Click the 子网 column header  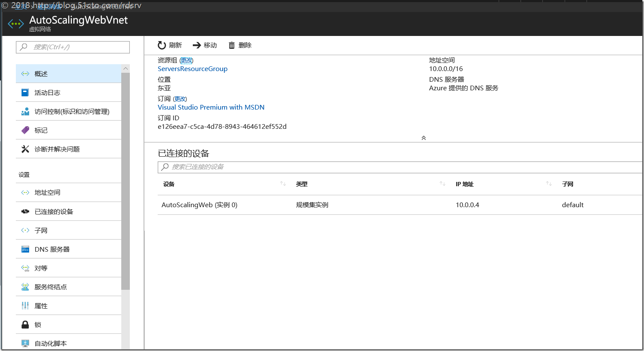(567, 184)
